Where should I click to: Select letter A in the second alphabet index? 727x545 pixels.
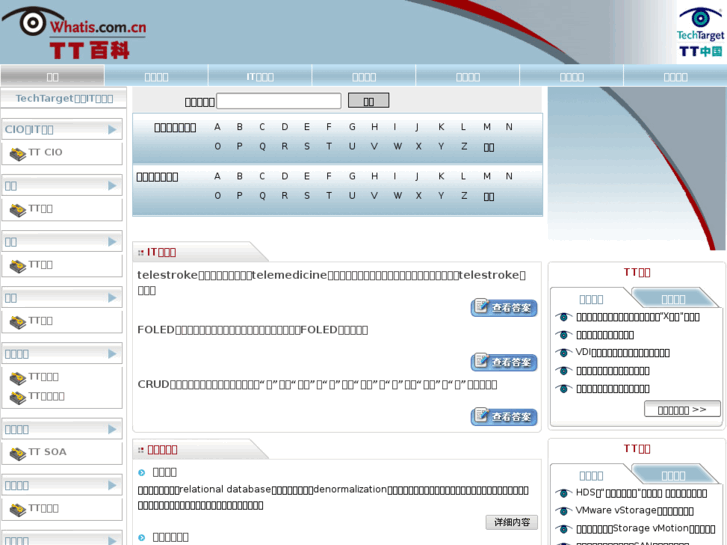pos(217,176)
